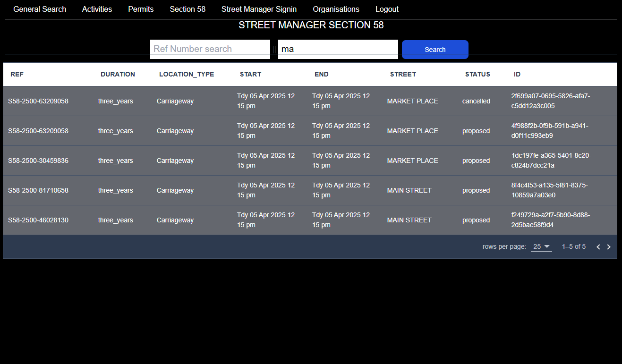Open the Permits page
Image resolution: width=622 pixels, height=364 pixels.
tap(141, 9)
